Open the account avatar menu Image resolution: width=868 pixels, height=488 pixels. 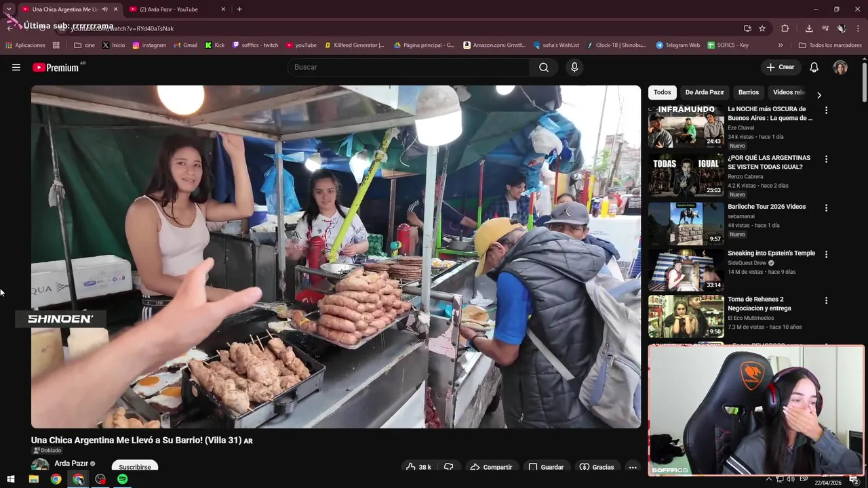pos(840,67)
